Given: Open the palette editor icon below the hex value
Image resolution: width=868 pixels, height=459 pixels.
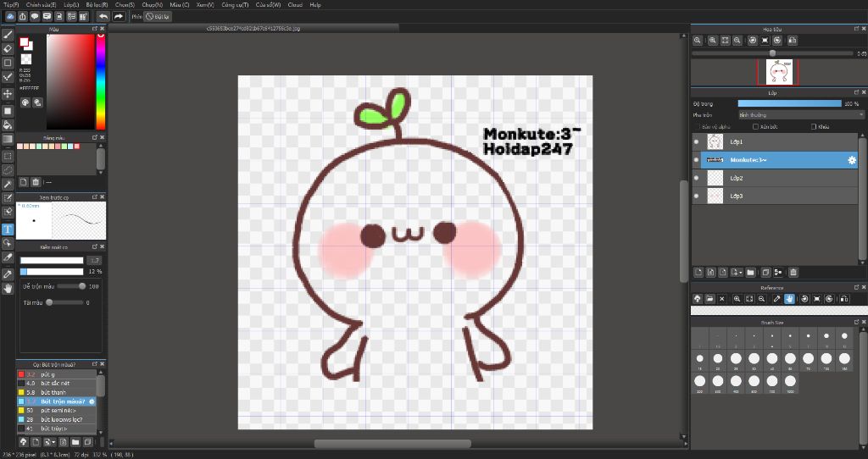Looking at the screenshot, I should pyautogui.click(x=25, y=102).
